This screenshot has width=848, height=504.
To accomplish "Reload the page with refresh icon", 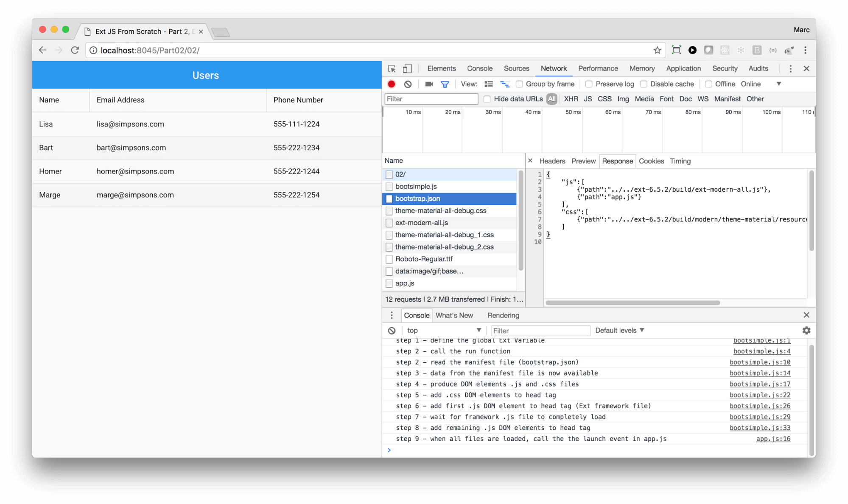I will (75, 50).
